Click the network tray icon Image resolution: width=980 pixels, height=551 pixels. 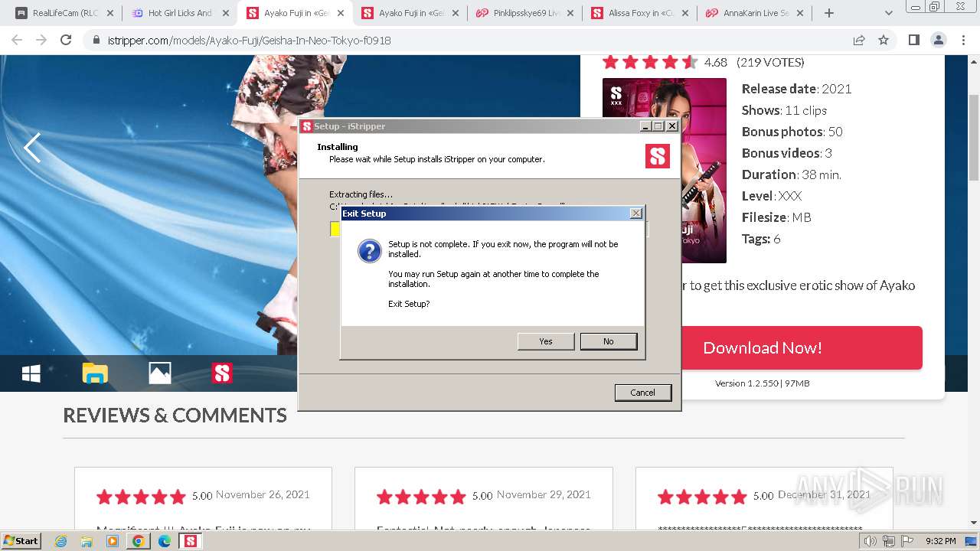coord(889,541)
